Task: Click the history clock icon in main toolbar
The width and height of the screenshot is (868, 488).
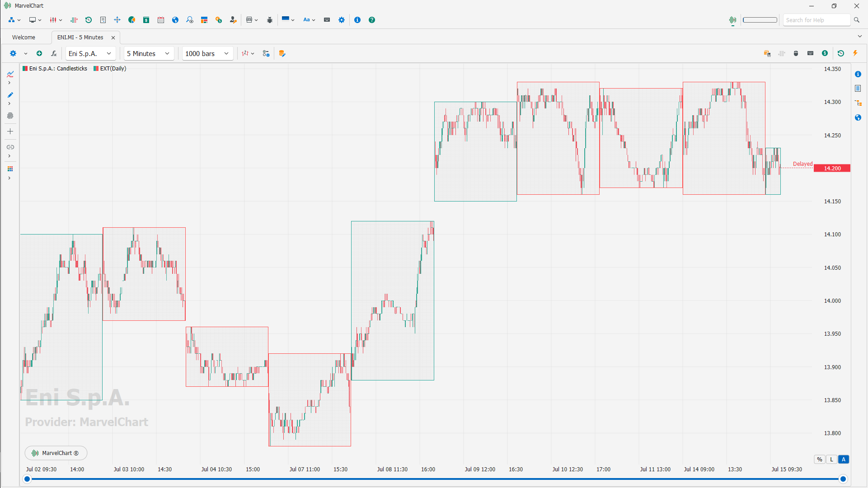Action: click(89, 20)
